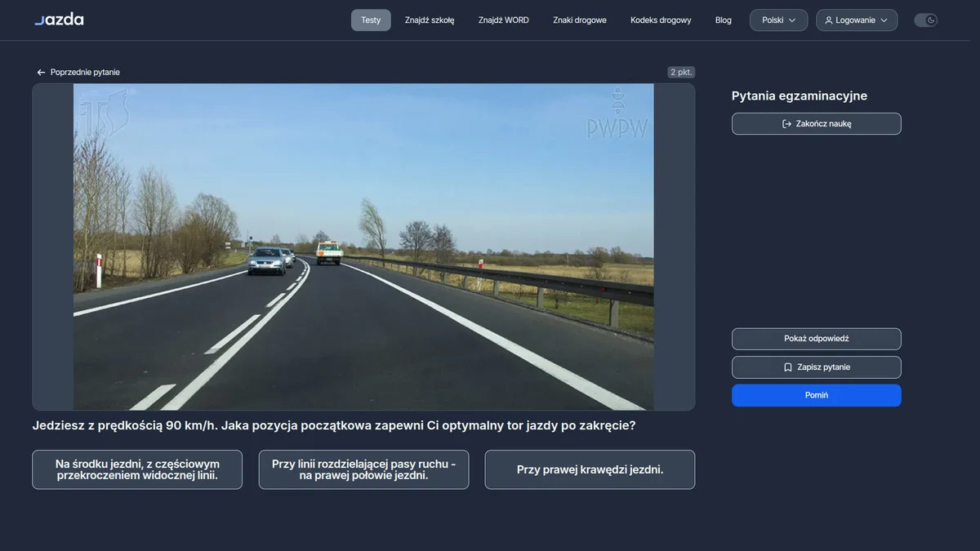The image size is (980, 551).
Task: Click the Pytania egzaminacyjne heading
Action: [800, 96]
